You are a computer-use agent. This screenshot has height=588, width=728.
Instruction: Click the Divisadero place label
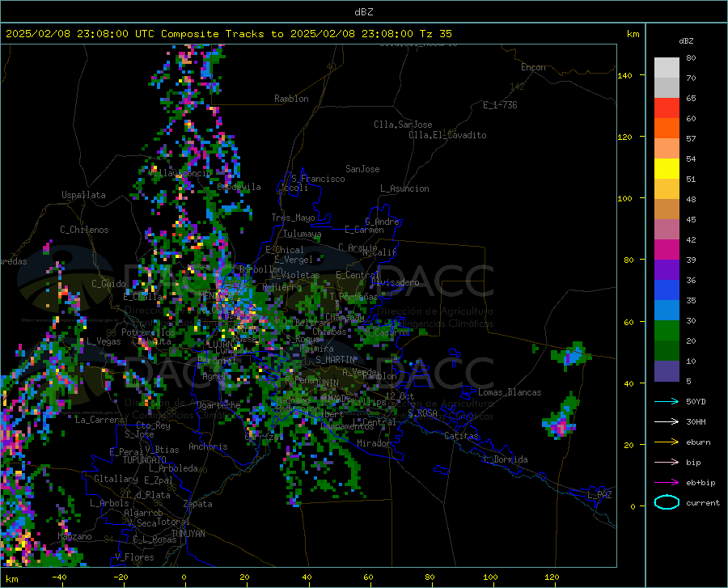[x=395, y=282]
